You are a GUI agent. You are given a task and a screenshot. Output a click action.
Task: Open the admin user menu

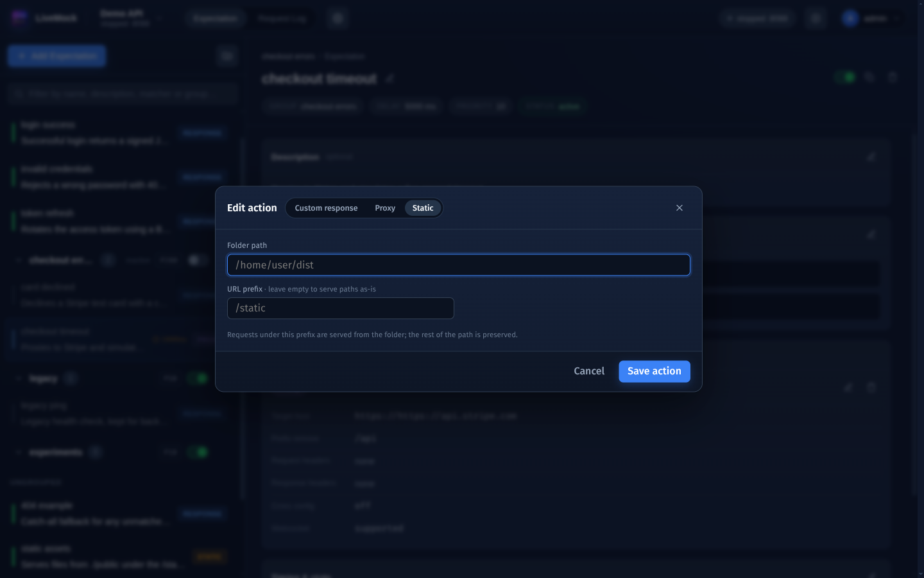[873, 19]
